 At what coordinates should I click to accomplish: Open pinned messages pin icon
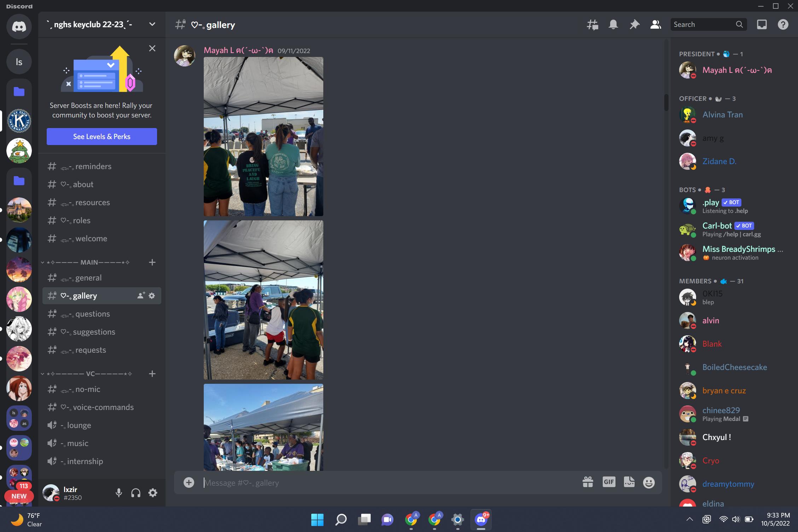(634, 24)
